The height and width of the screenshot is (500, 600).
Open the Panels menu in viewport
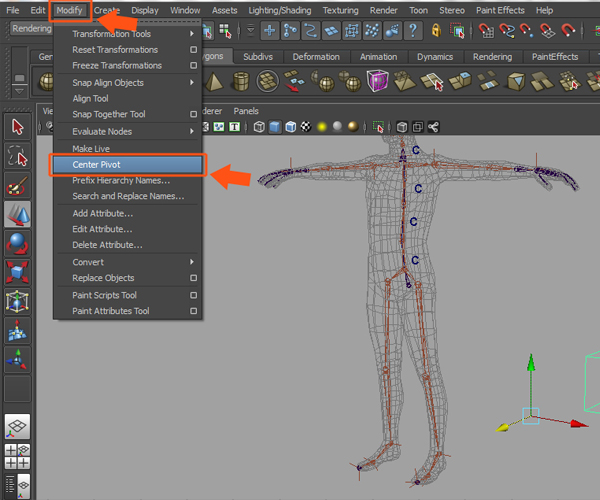(246, 111)
